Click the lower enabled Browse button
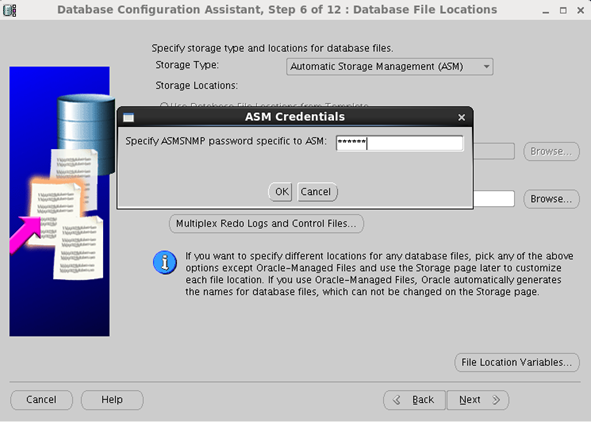 point(551,199)
